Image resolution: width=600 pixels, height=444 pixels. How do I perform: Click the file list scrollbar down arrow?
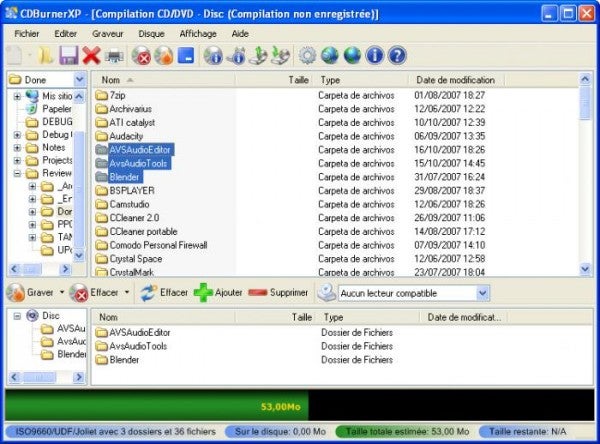[x=585, y=269]
